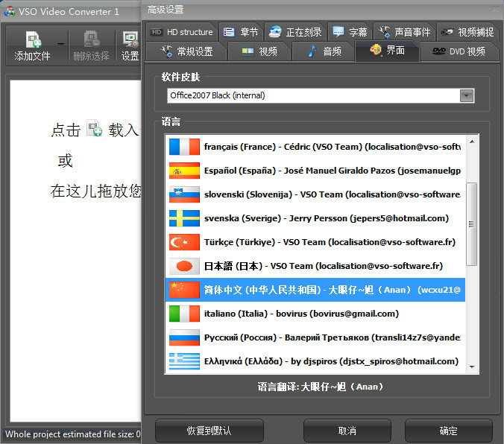Click the Russian flag icon

pyautogui.click(x=184, y=337)
